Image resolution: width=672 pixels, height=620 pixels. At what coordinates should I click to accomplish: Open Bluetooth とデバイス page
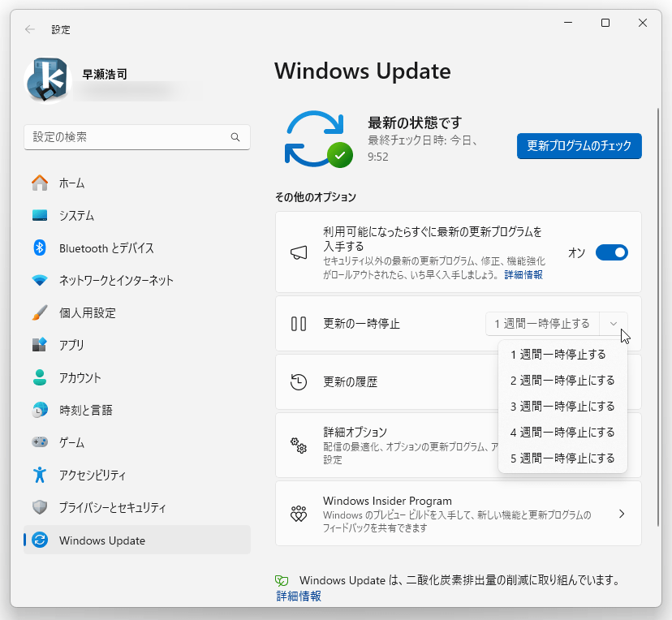(x=137, y=248)
